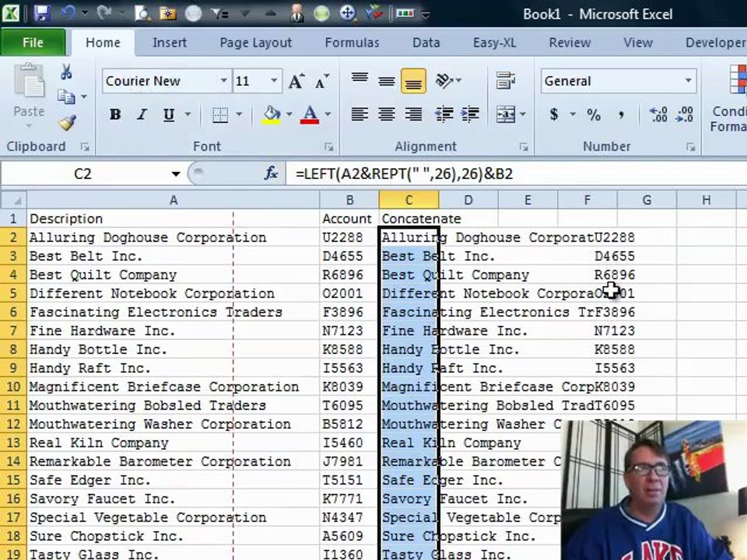The height and width of the screenshot is (560, 747).
Task: Switch to the View tab
Action: tap(638, 42)
